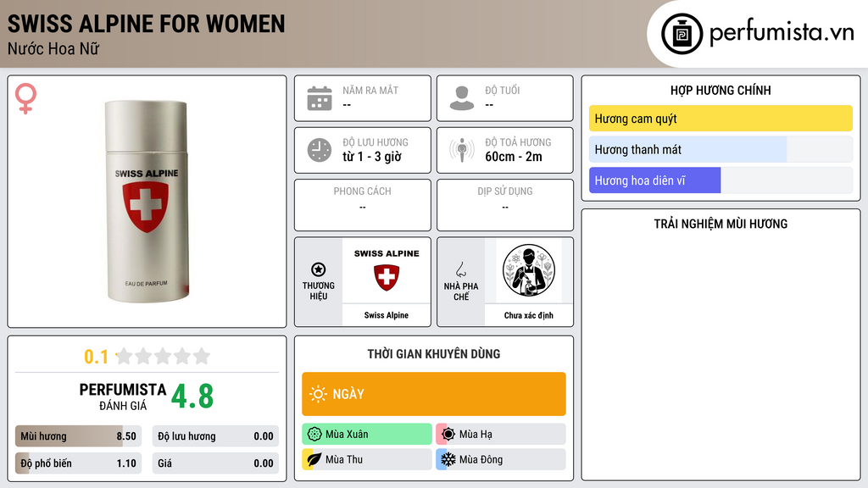Click the Giá 0.00 score bar
This screenshot has width=868, height=488.
215,463
